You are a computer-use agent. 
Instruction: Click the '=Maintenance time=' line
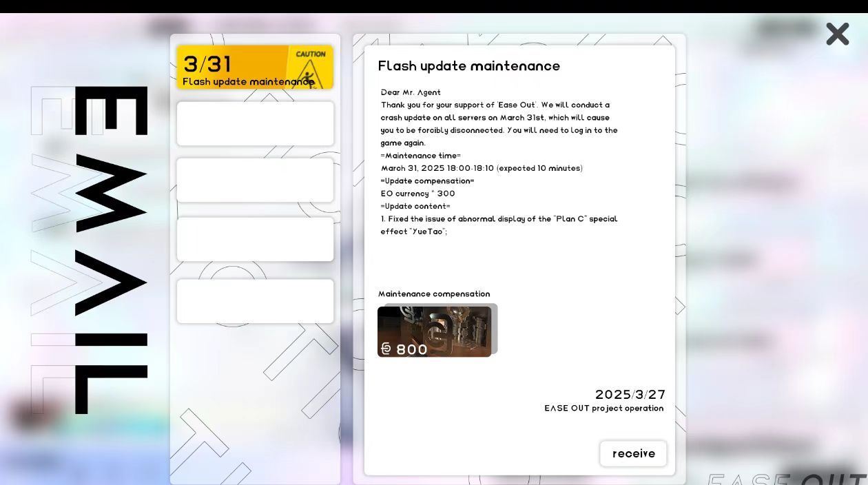pyautogui.click(x=421, y=156)
